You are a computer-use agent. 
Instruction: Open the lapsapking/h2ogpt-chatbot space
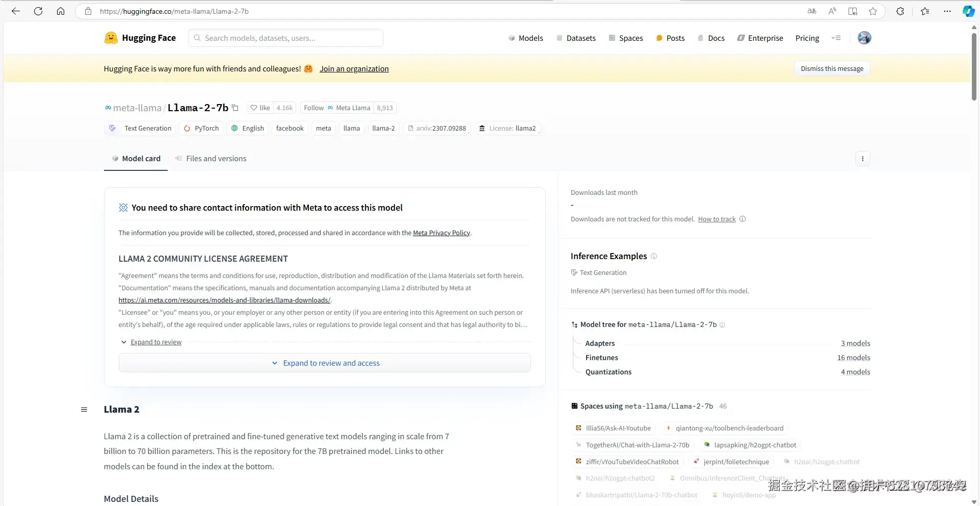[750, 445]
